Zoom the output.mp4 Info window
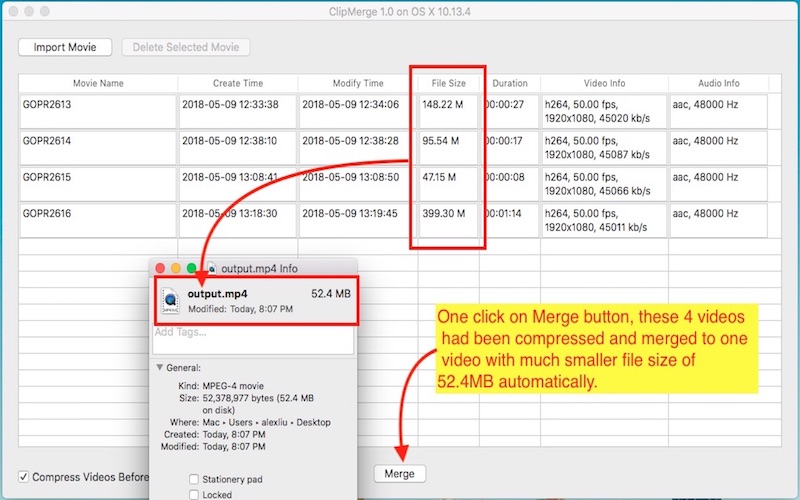The width and height of the screenshot is (800, 500). (191, 268)
